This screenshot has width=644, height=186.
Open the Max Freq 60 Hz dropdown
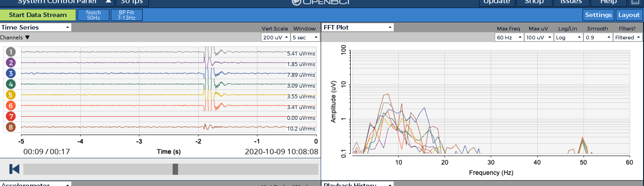click(509, 37)
